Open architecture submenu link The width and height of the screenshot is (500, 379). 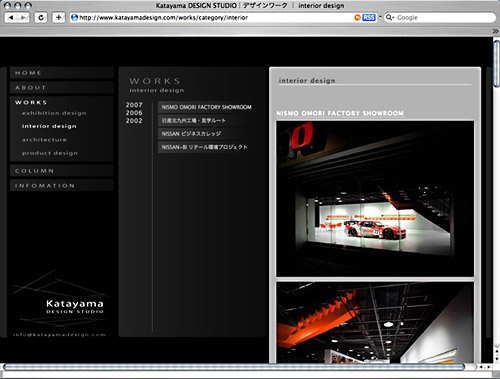point(44,140)
